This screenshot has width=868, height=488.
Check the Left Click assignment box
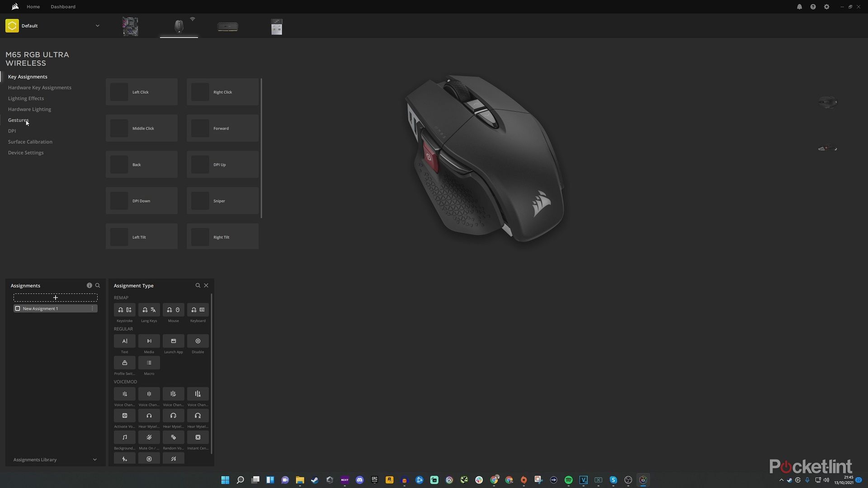pyautogui.click(x=118, y=92)
